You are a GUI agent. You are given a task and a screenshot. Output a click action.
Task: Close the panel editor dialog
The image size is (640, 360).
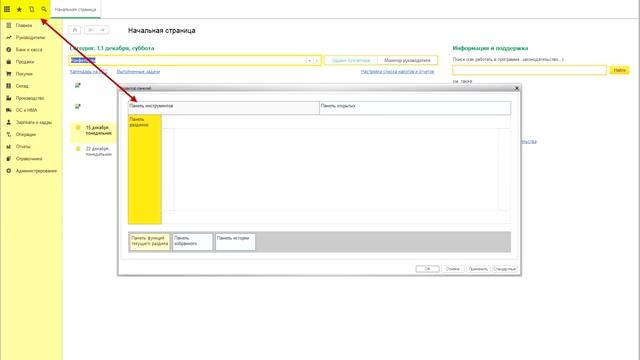517,88
